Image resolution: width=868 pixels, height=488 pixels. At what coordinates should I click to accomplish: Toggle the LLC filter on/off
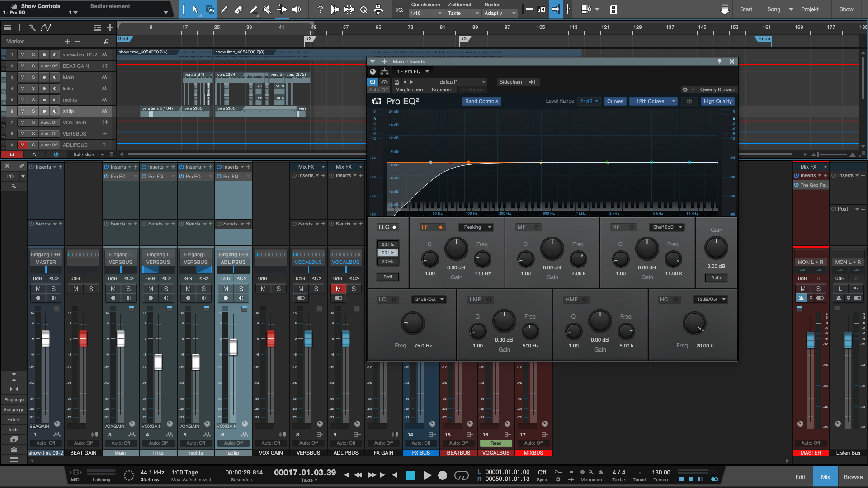tap(394, 227)
